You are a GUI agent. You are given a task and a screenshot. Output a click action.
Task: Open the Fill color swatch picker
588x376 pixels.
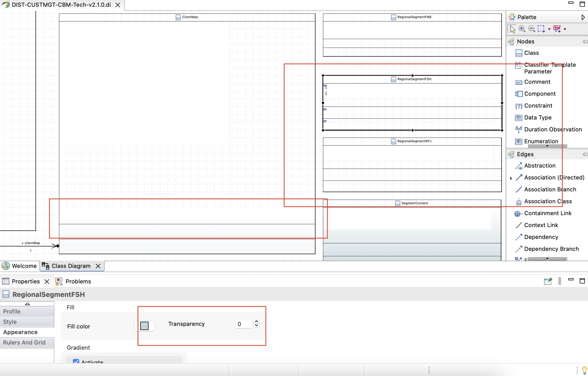pyautogui.click(x=144, y=326)
